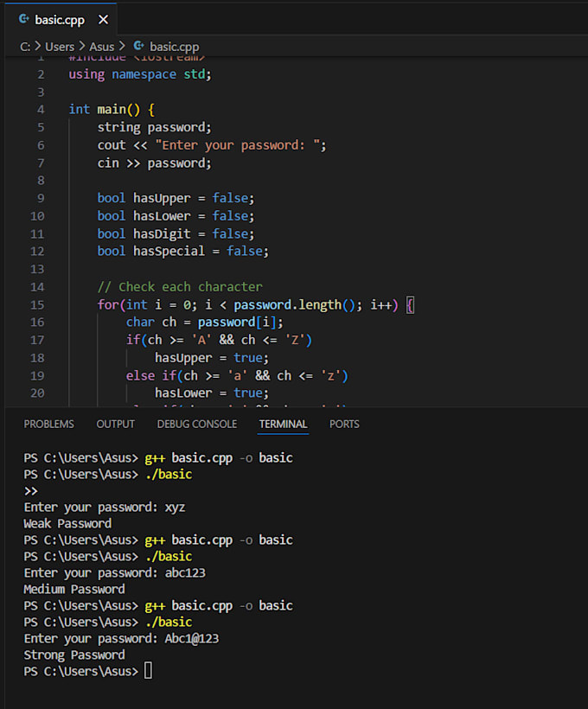Screen dimensions: 588x709
Task: Click the highlighted opening brace of the for loop
Action: (x=410, y=305)
